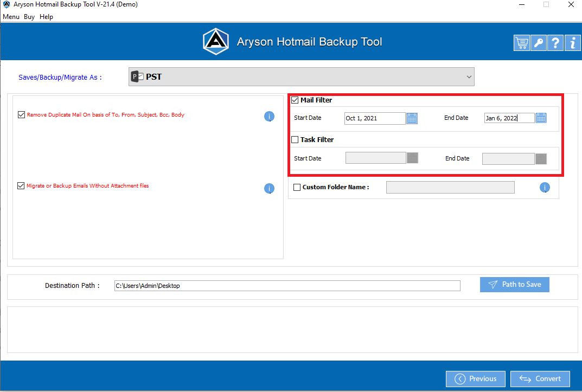
Task: Expand the Saves/Backup/Migrate As PST dropdown
Action: point(302,77)
